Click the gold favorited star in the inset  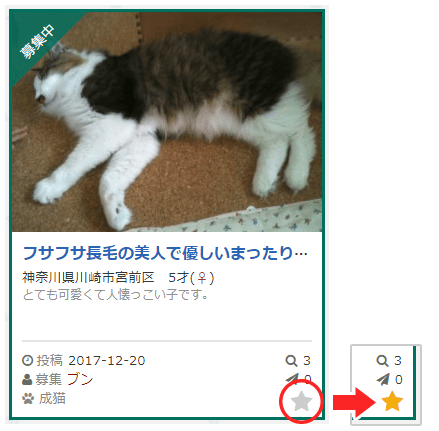392,401
